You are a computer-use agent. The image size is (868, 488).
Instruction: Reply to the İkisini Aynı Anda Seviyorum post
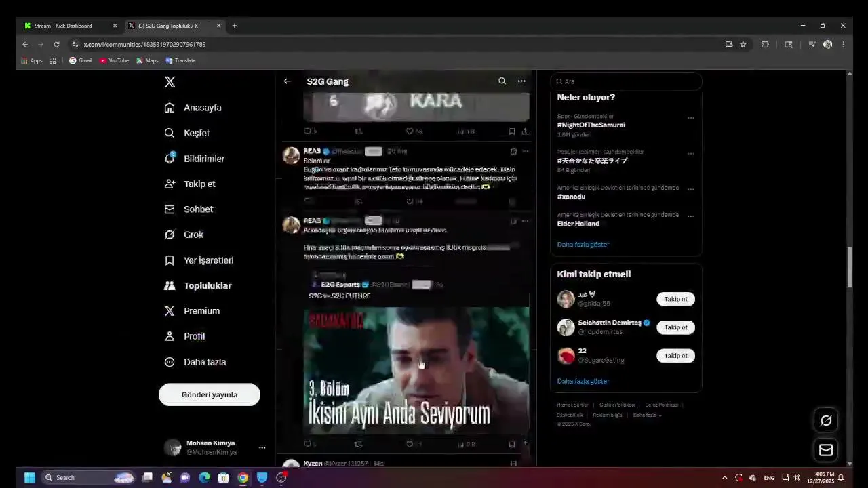(307, 445)
